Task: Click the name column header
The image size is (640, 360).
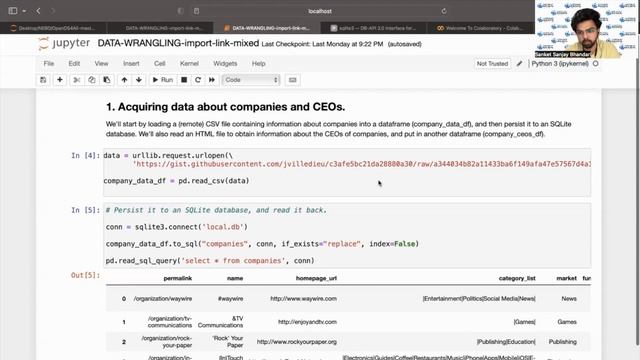Action: click(x=235, y=278)
